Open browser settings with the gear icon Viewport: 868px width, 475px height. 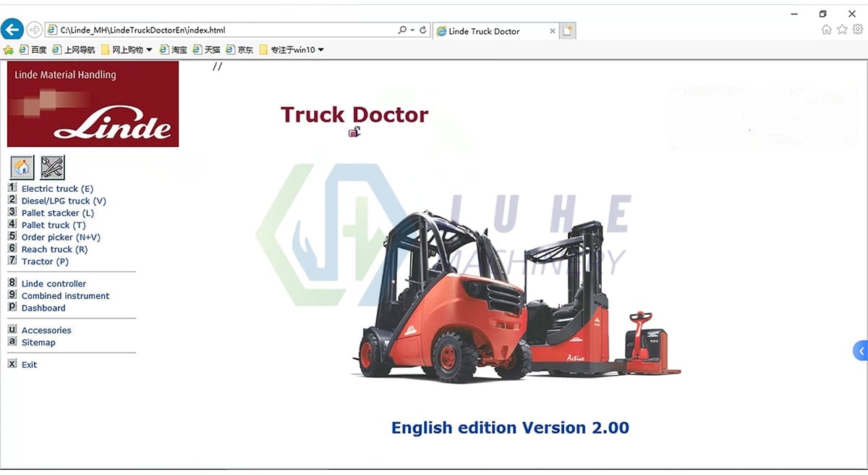(859, 30)
